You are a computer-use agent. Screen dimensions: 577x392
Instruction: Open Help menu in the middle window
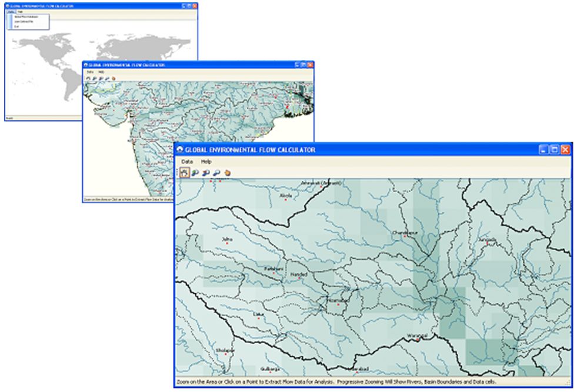(101, 72)
